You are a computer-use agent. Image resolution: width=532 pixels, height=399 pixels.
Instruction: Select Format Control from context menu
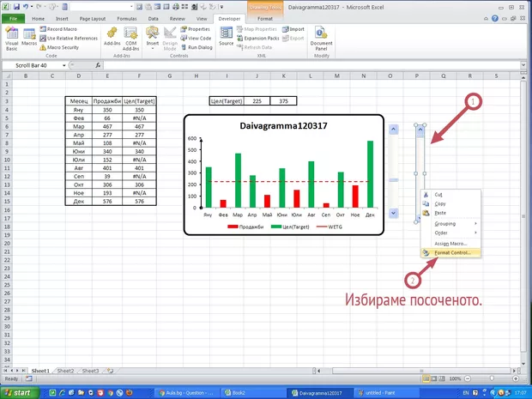450,253
